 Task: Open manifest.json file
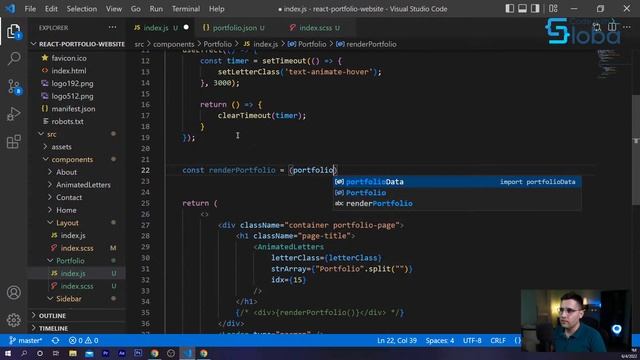[x=77, y=109]
